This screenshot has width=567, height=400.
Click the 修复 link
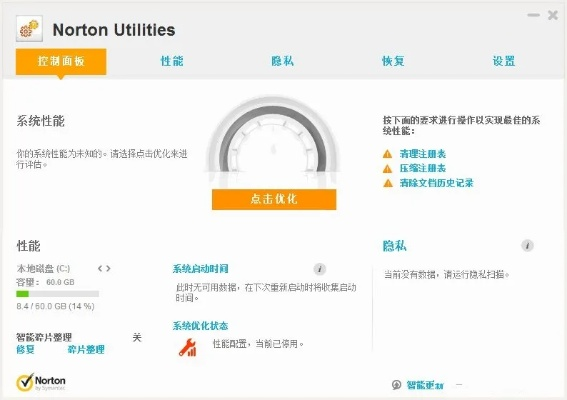[25, 349]
